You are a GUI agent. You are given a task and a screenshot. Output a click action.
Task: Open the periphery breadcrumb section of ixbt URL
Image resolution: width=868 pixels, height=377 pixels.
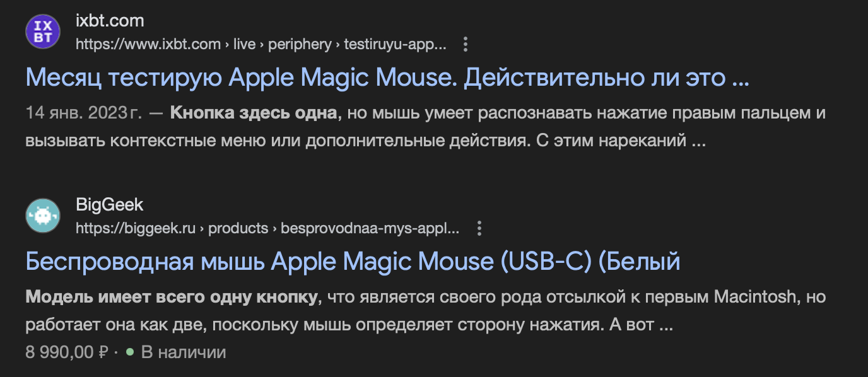click(301, 45)
